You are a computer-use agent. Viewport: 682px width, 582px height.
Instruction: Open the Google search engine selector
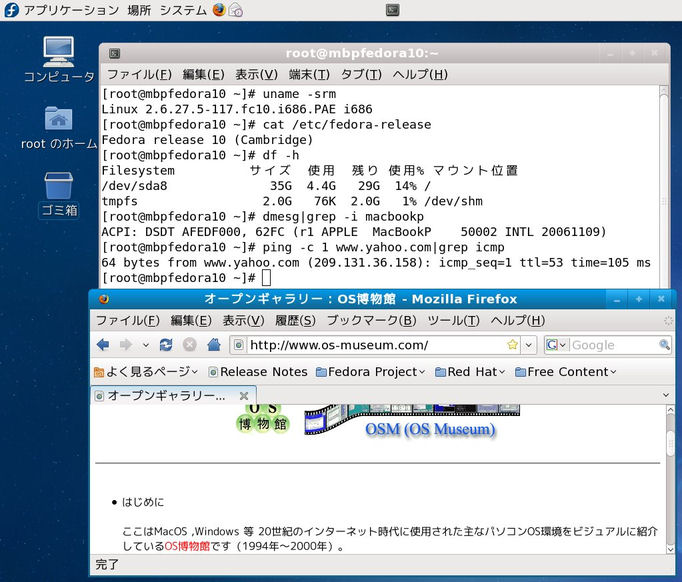coord(556,345)
